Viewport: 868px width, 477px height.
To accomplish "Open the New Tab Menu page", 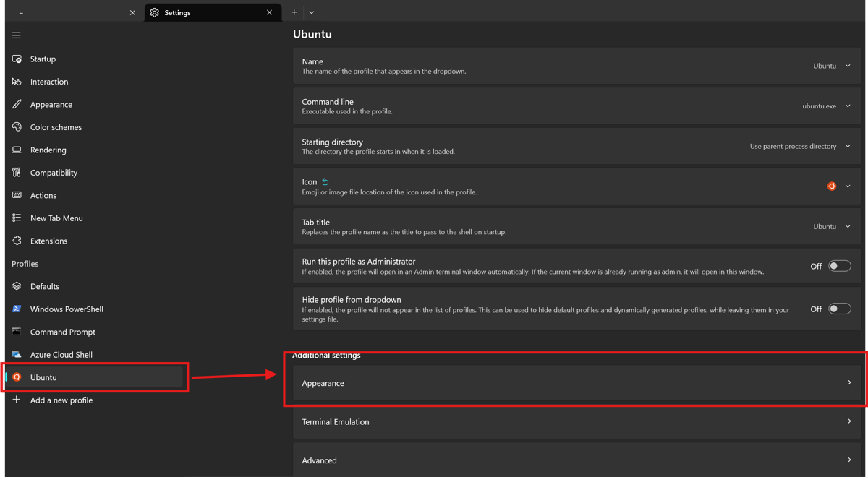I will (95, 218).
